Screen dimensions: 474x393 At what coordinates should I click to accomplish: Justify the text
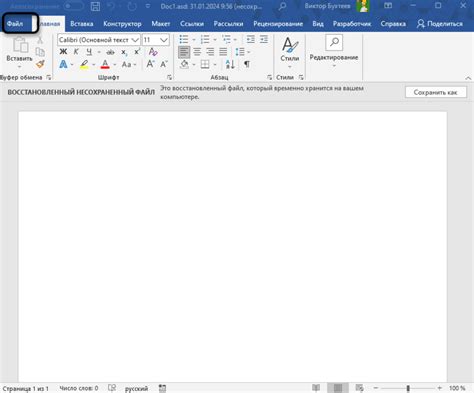(x=223, y=52)
